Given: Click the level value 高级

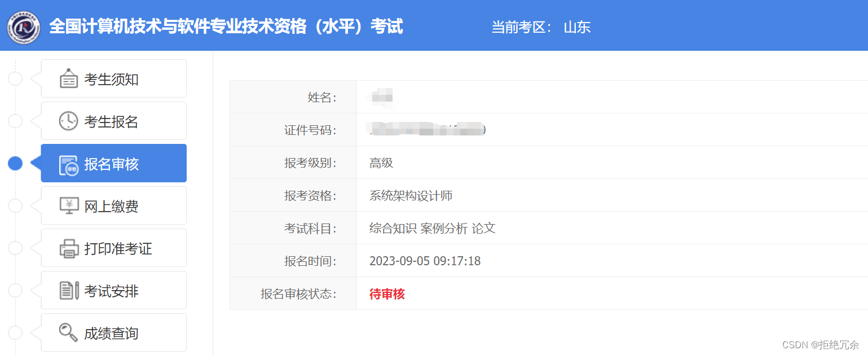Looking at the screenshot, I should pyautogui.click(x=381, y=163).
